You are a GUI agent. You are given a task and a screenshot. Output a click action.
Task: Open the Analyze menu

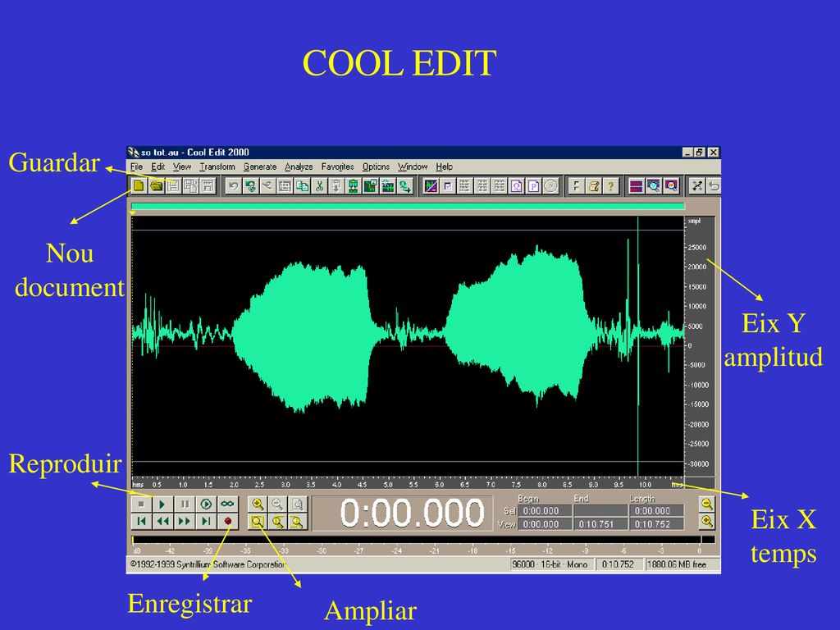[299, 167]
